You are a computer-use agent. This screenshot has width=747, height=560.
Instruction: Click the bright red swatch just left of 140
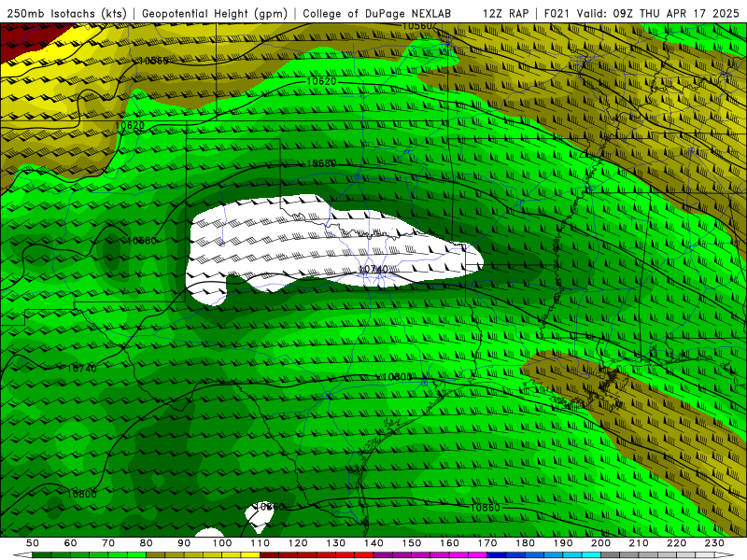point(364,555)
